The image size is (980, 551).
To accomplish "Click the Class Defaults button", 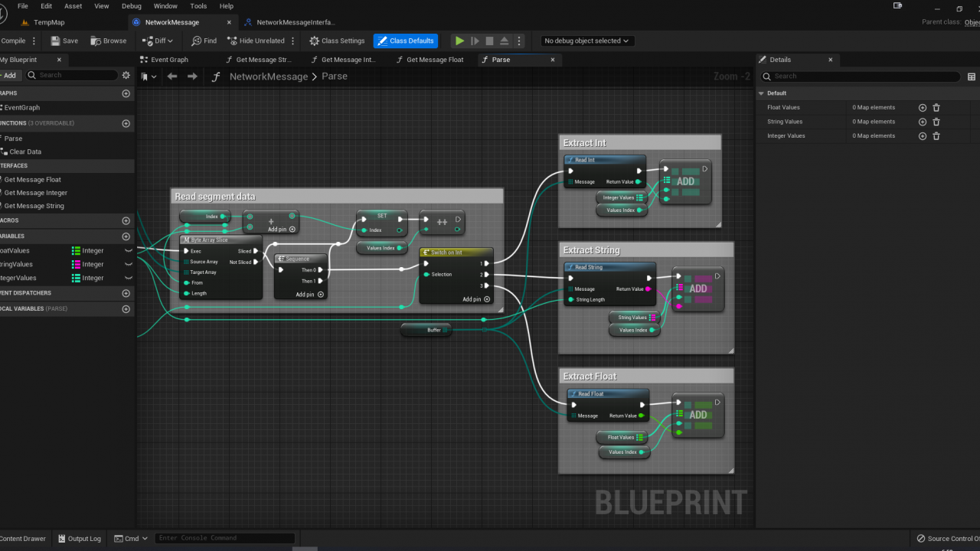I will click(405, 41).
